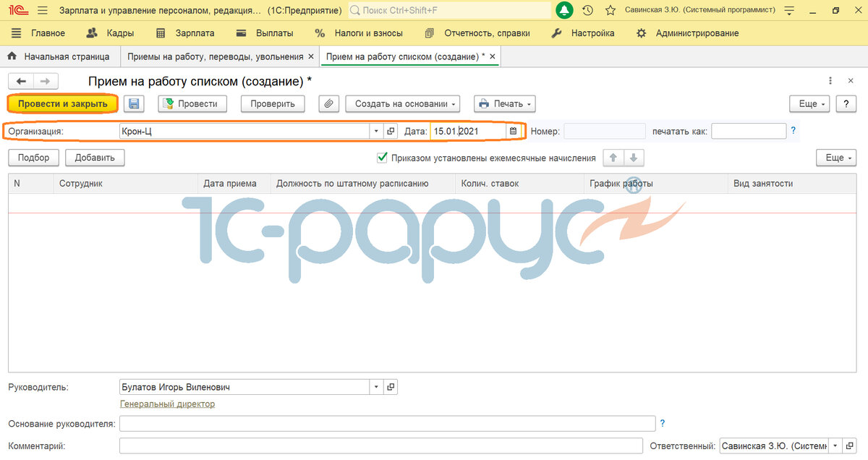The image size is (868, 460).
Task: Save document with floppy disk icon
Action: 134,104
